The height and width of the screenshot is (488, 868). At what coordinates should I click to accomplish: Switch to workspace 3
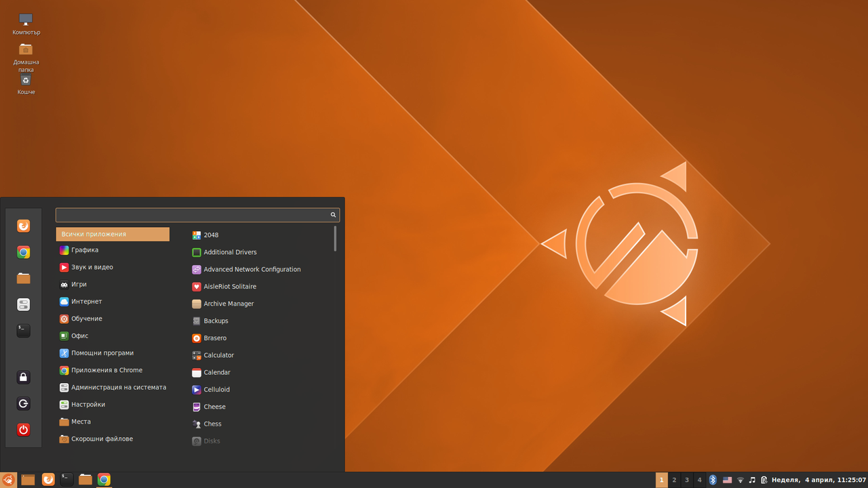click(x=687, y=480)
